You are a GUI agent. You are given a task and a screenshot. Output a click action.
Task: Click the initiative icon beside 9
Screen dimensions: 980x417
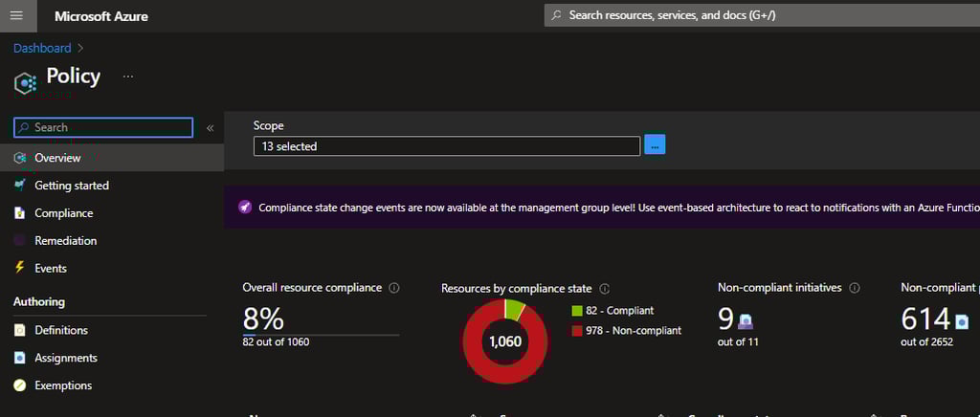(745, 321)
